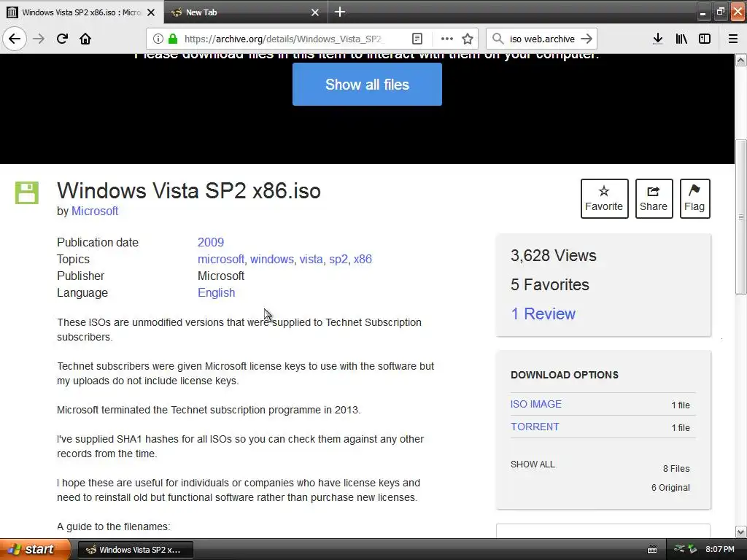This screenshot has width=747, height=560.
Task: Click the Show all files button
Action: pyautogui.click(x=367, y=85)
